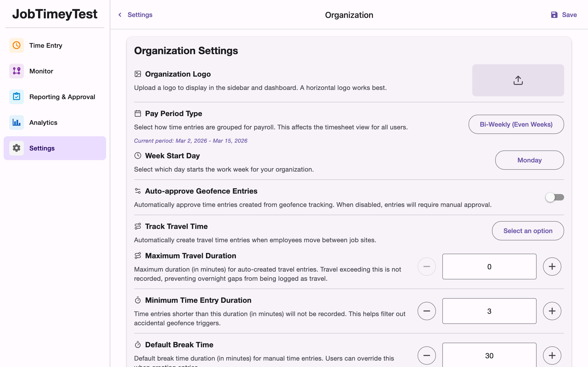Decrease Minimum Time Entry Duration
This screenshot has width=588, height=367.
pyautogui.click(x=427, y=311)
